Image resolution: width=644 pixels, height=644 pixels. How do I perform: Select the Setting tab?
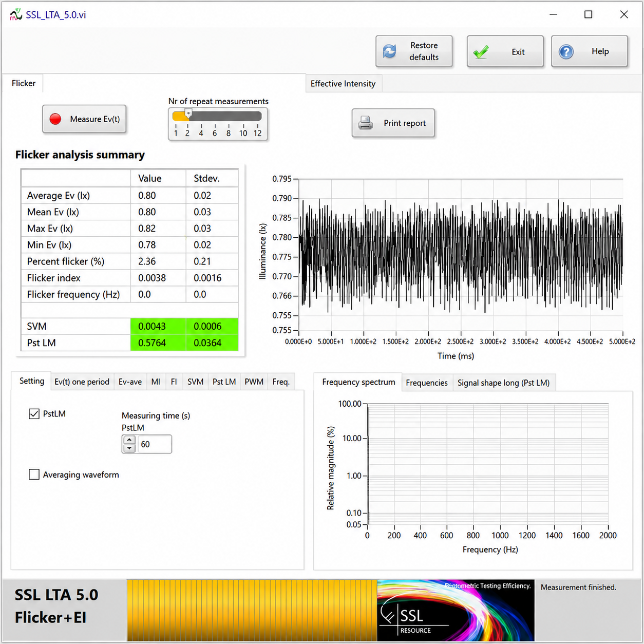pyautogui.click(x=32, y=381)
